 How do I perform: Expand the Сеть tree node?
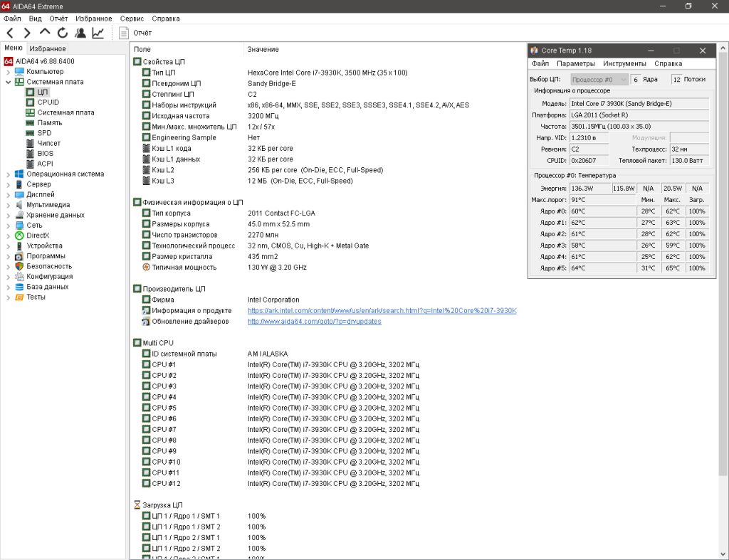8,226
